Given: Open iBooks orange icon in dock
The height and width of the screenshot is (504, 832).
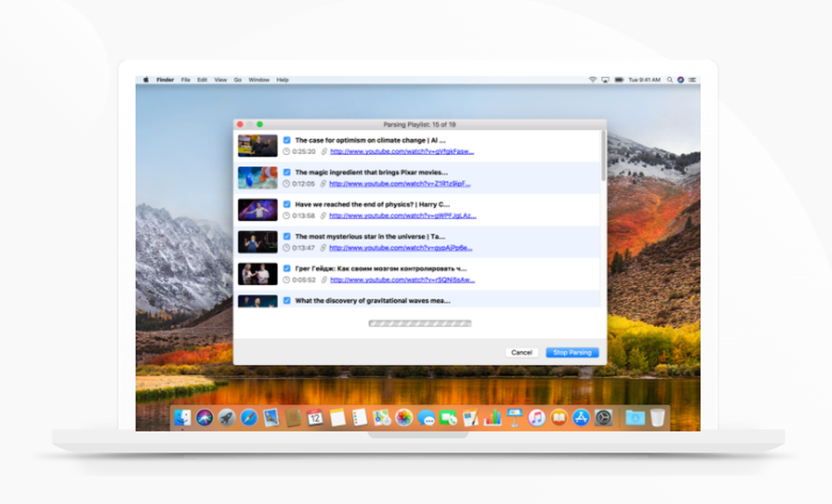Looking at the screenshot, I should 559,418.
